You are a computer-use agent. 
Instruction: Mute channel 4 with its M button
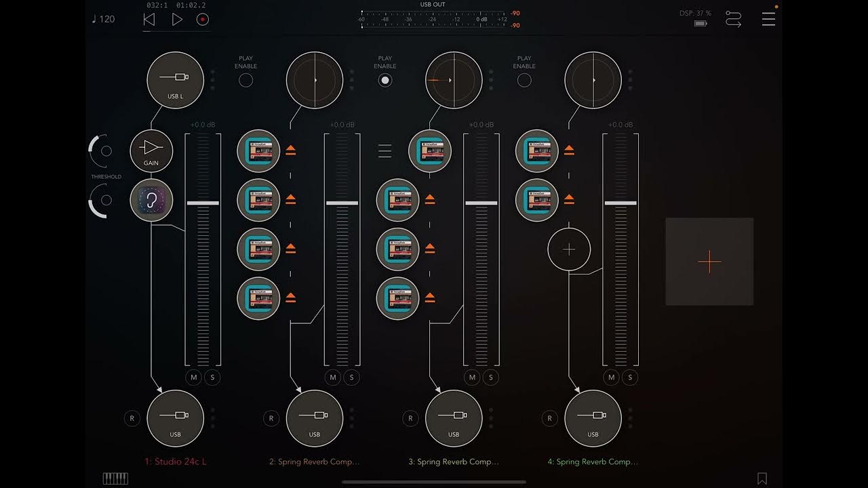tap(612, 378)
